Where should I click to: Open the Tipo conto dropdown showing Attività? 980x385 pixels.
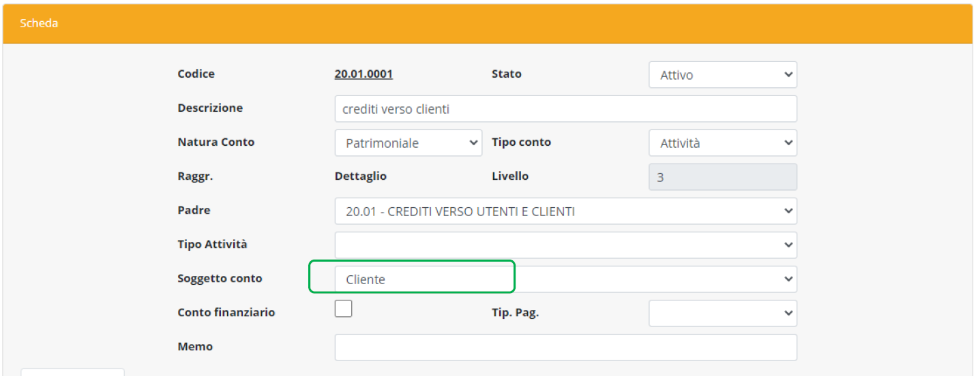click(722, 143)
